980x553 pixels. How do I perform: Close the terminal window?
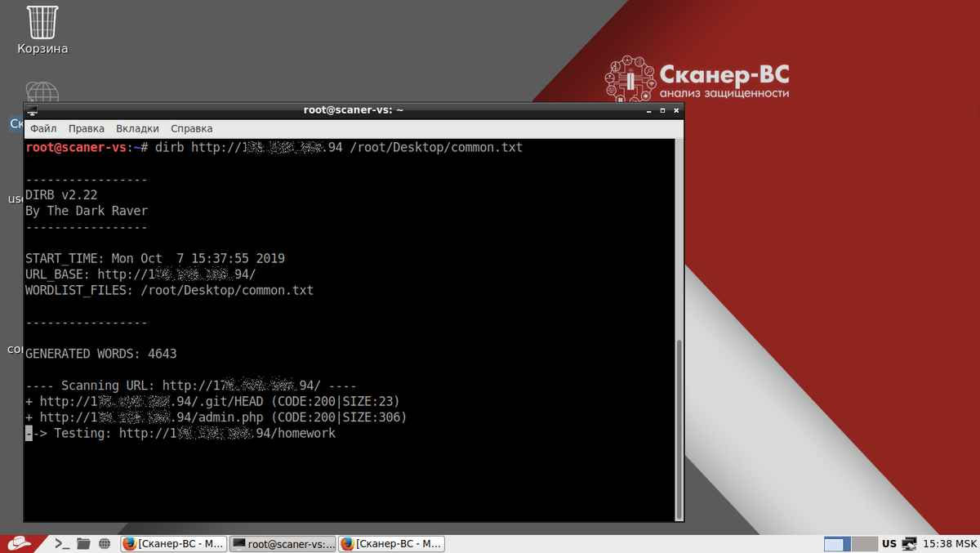point(675,110)
